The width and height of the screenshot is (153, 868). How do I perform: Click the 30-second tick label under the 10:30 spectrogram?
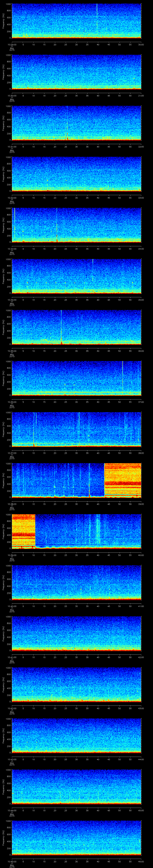[76, 96]
